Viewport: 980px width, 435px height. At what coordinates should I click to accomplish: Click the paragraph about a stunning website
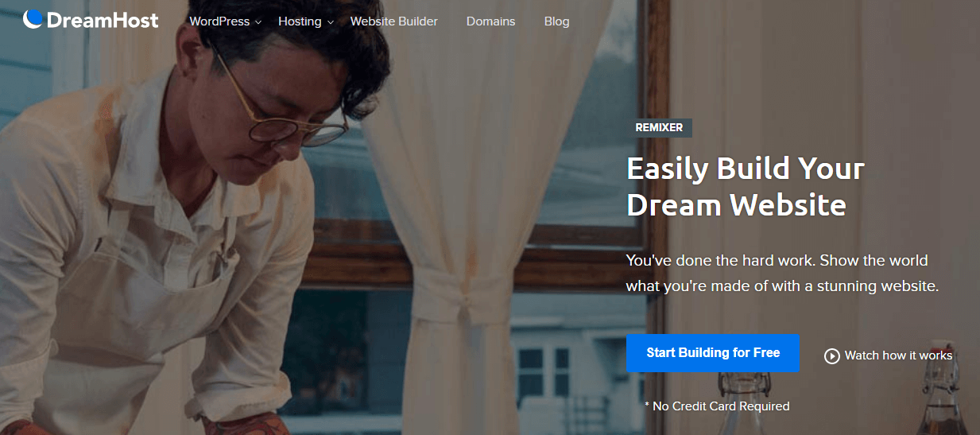click(x=783, y=273)
